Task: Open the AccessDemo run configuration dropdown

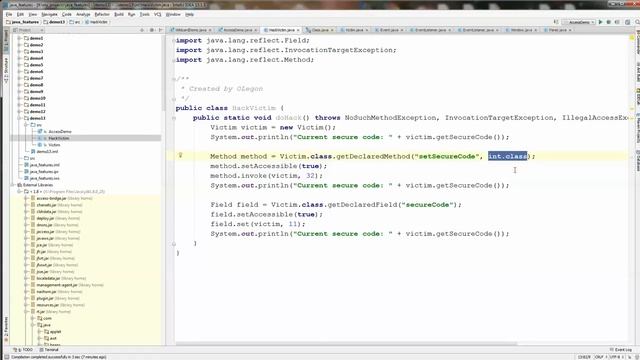Action: coord(578,22)
